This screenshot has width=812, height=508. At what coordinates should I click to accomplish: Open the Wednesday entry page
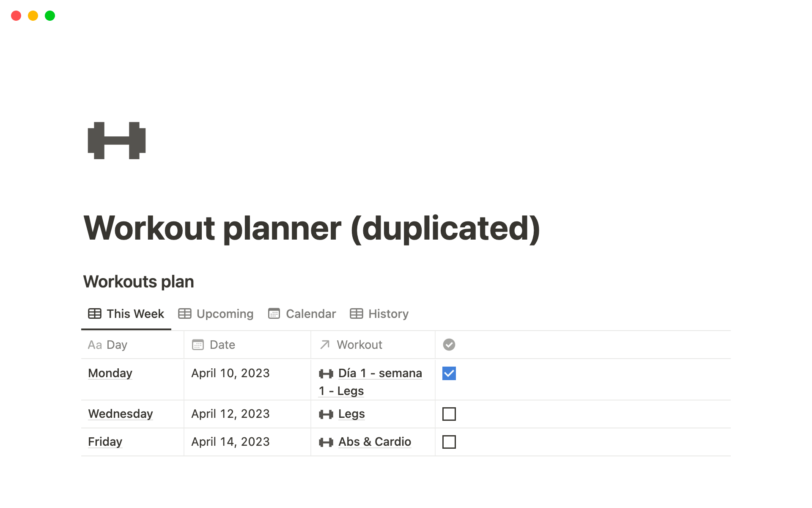[x=121, y=414]
